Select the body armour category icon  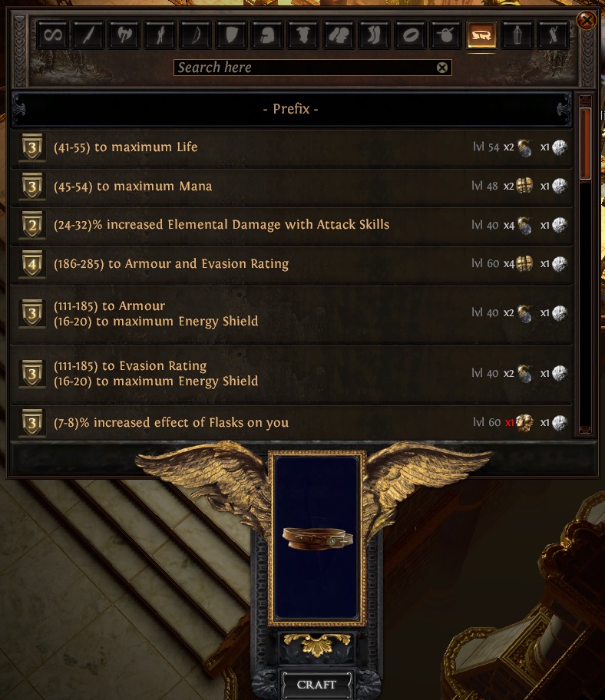point(302,35)
